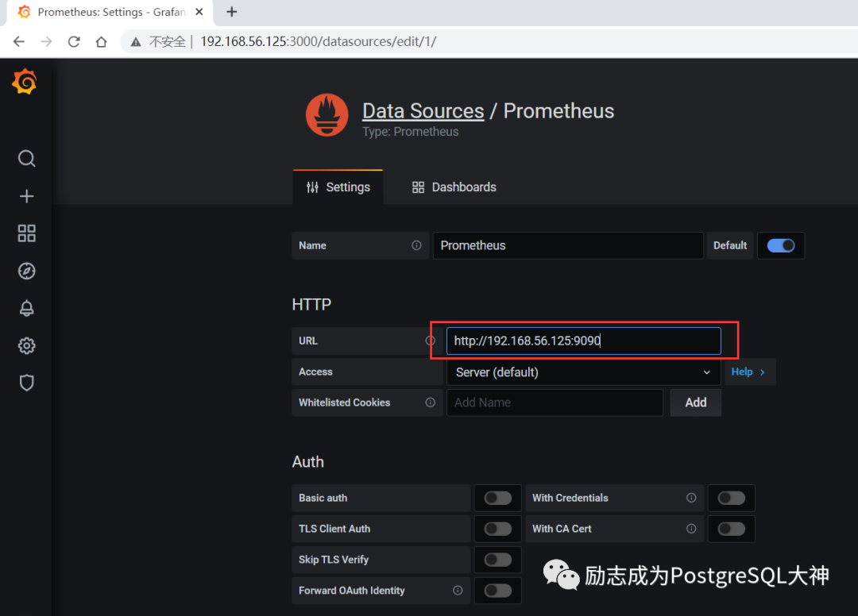This screenshot has height=616, width=858.
Task: Open the Alerting bell icon
Action: pyautogui.click(x=26, y=308)
